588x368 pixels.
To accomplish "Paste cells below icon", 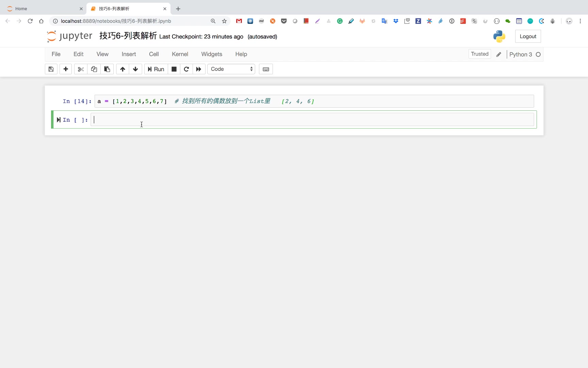I will click(x=107, y=69).
